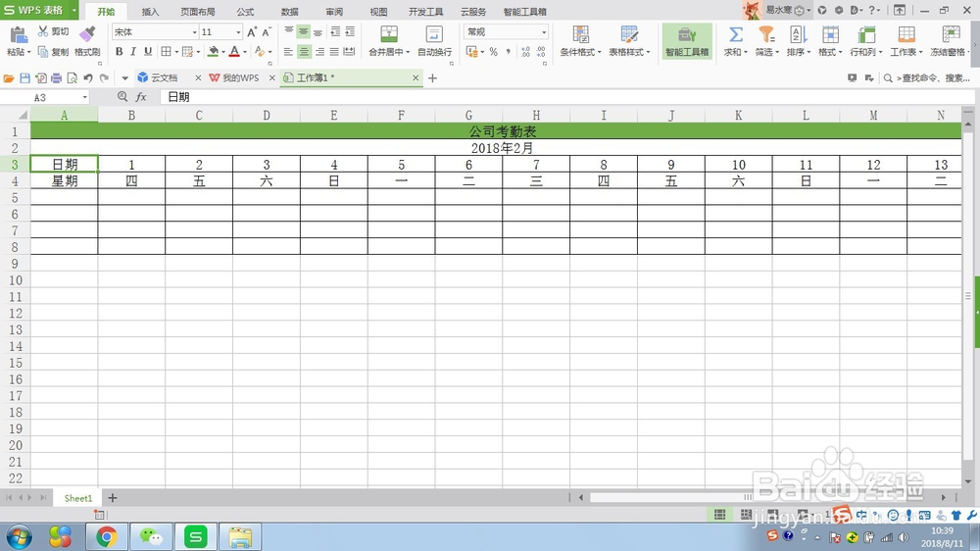Toggle bold formatting (B)

click(119, 52)
